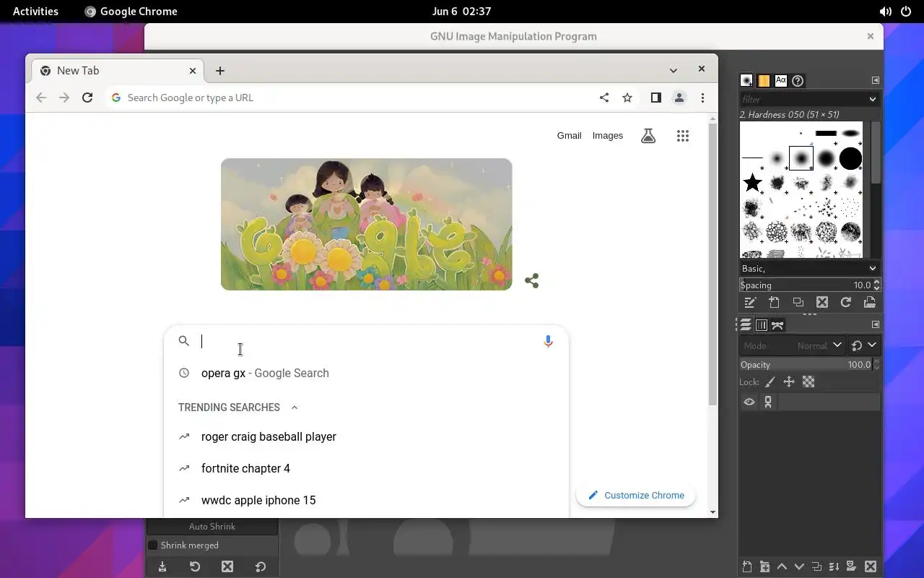The image size is (924, 578).
Task: Click Add layer mask icon
Action: (851, 567)
